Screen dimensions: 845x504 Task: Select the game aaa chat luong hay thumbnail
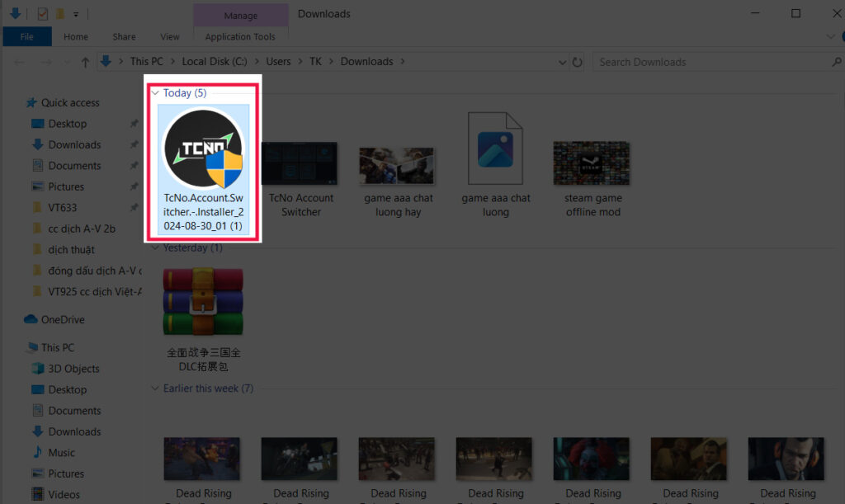[397, 166]
